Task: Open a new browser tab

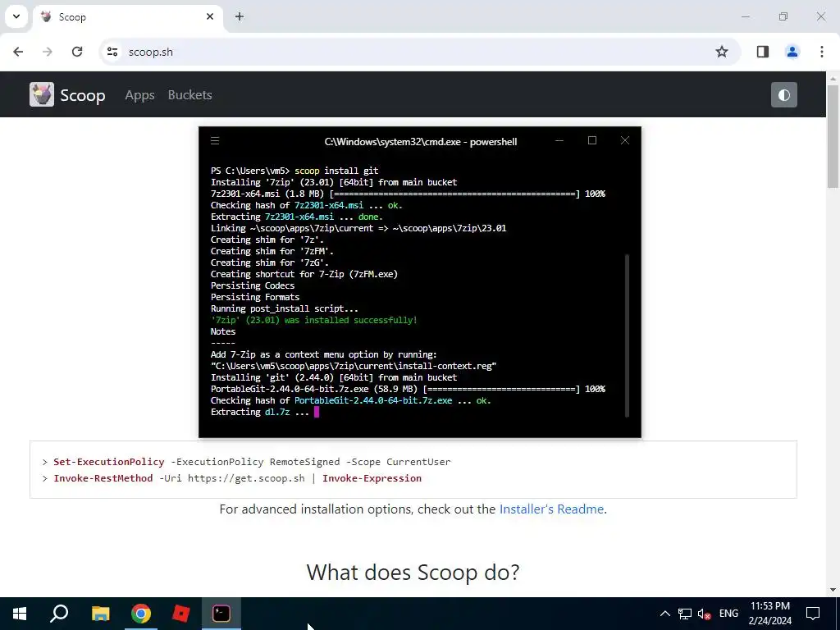Action: tap(240, 16)
